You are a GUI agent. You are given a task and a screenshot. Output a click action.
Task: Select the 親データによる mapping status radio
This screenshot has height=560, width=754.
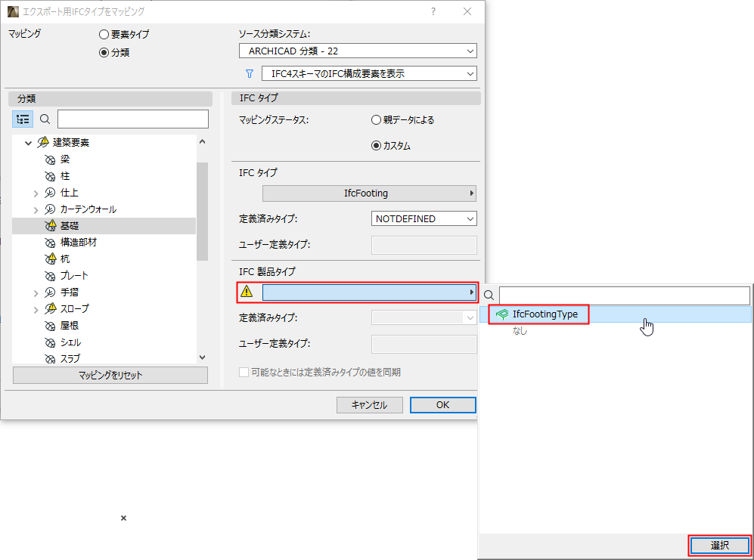click(376, 120)
